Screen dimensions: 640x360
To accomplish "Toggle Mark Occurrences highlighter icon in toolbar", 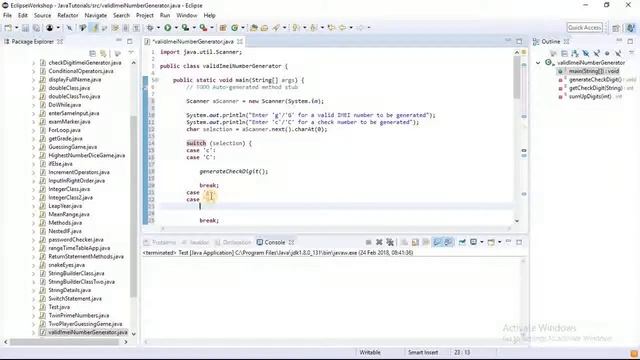I will click(95, 28).
